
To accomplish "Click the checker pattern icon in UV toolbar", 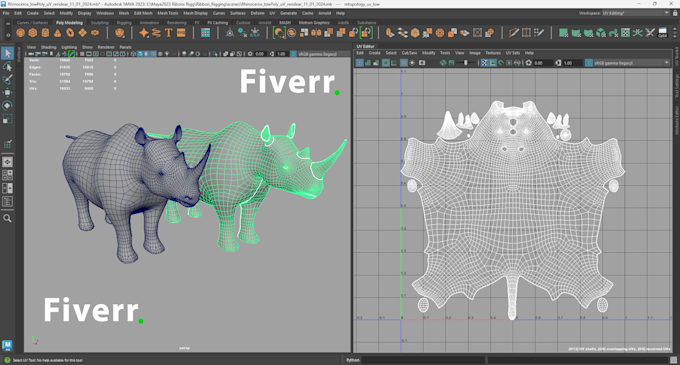I will pyautogui.click(x=484, y=63).
